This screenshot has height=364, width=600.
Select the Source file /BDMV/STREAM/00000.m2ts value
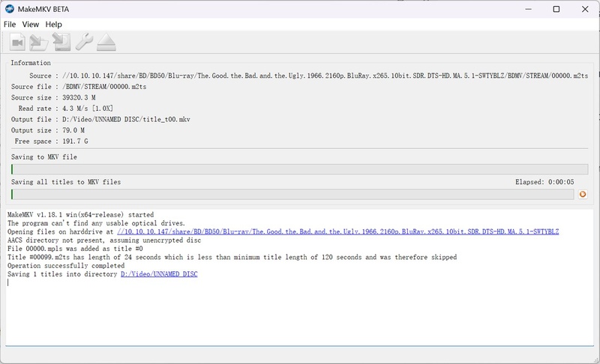point(104,87)
